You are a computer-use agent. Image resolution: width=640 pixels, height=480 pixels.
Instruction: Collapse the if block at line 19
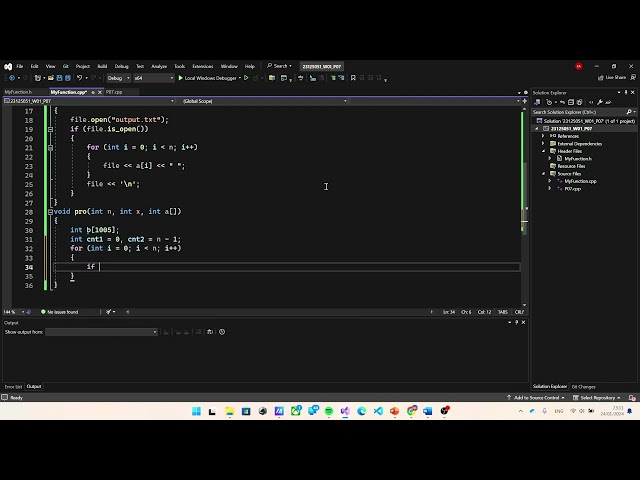[51, 129]
